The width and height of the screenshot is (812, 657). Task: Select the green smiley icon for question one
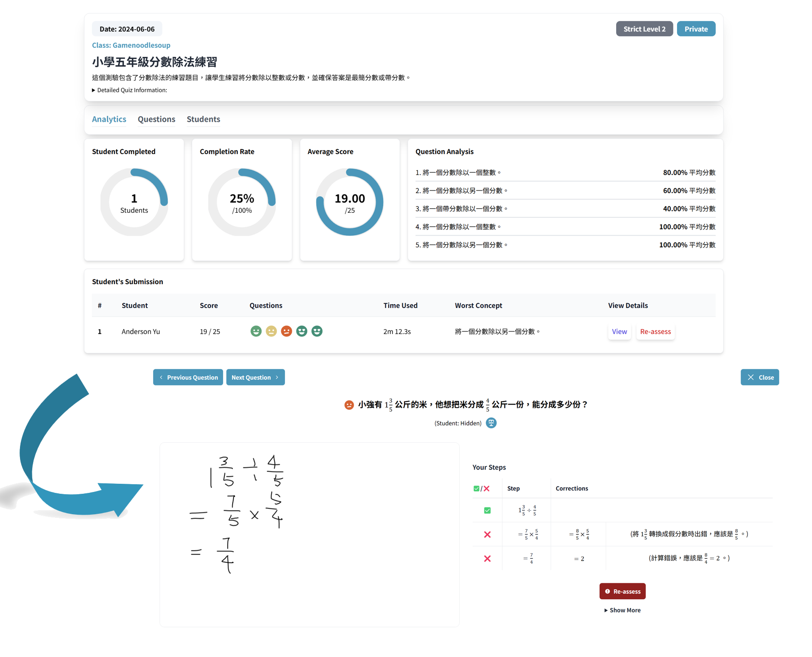tap(256, 331)
